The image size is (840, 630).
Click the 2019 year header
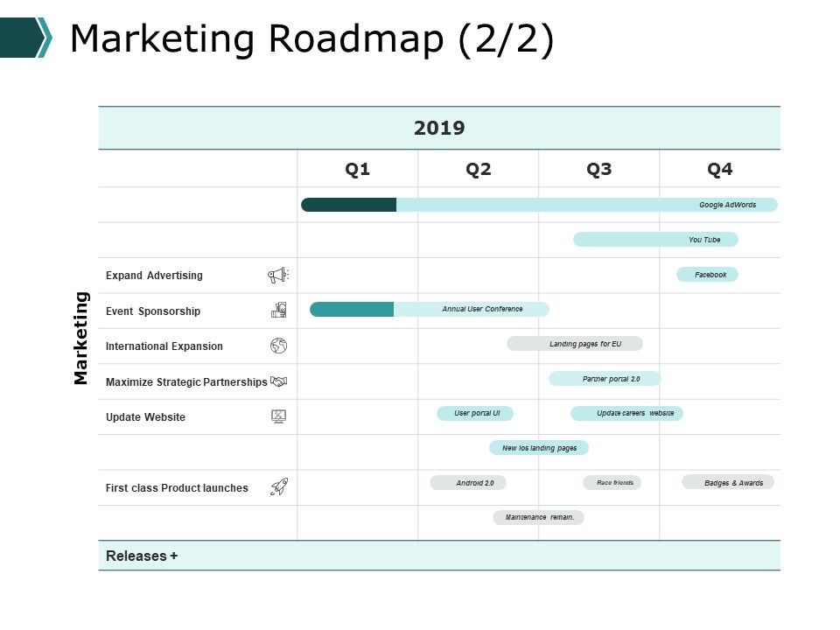[439, 128]
